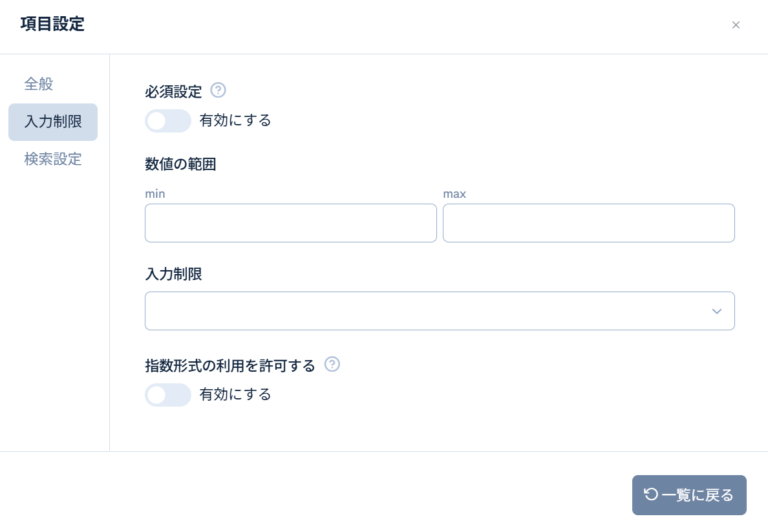Click the 一覧に戻る button
The height and width of the screenshot is (532, 768).
coord(689,495)
